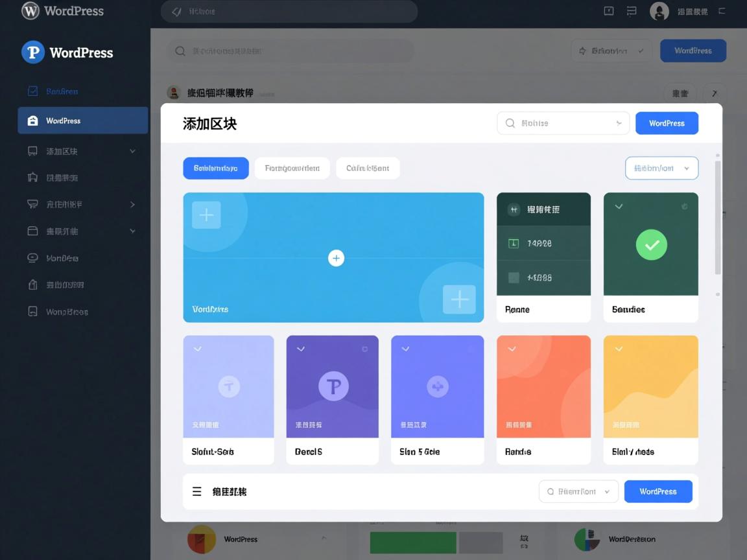The height and width of the screenshot is (560, 747).
Task: Click the green checkmark circle icon
Action: click(651, 245)
